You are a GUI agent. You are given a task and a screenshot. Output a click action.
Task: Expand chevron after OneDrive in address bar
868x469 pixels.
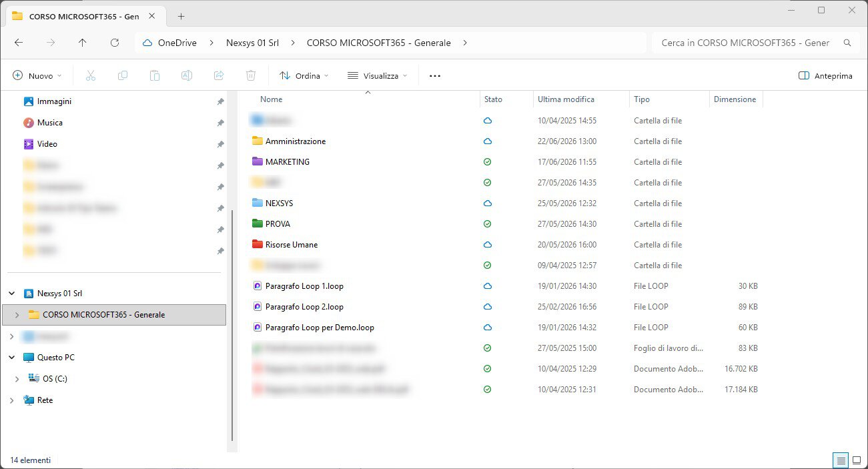pos(211,43)
